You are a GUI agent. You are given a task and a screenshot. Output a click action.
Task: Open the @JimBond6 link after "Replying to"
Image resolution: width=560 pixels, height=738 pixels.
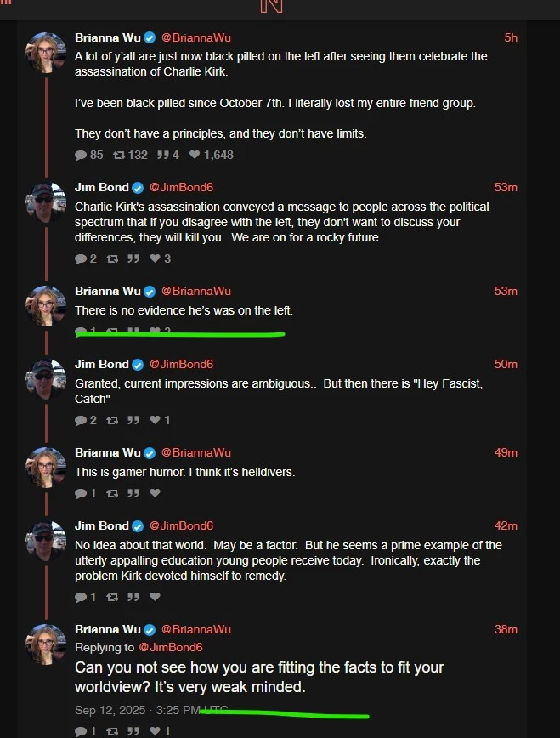tap(171, 647)
